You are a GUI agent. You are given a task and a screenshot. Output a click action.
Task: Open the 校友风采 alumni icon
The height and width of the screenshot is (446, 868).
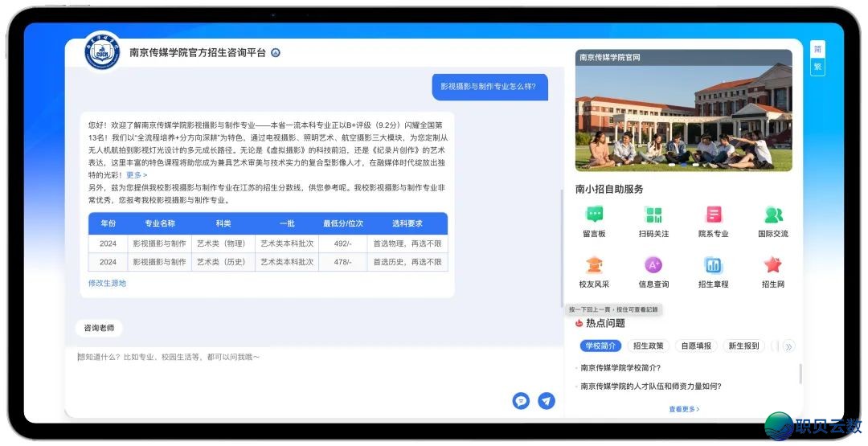[595, 265]
